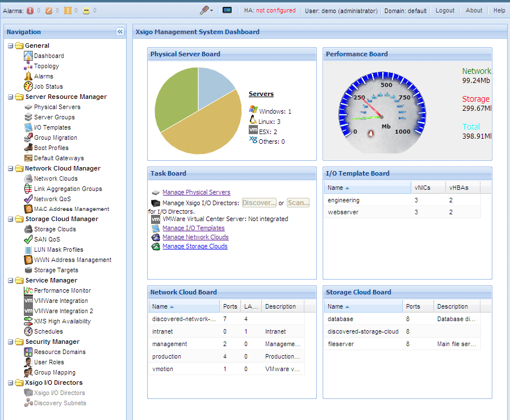Click the Network Clouds icon in navigation

point(28,178)
